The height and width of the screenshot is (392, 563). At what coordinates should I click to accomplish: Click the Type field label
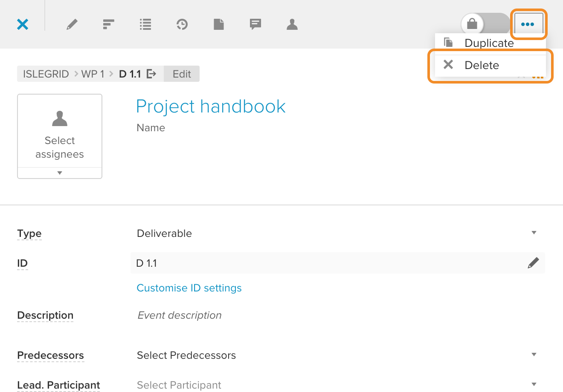(29, 233)
